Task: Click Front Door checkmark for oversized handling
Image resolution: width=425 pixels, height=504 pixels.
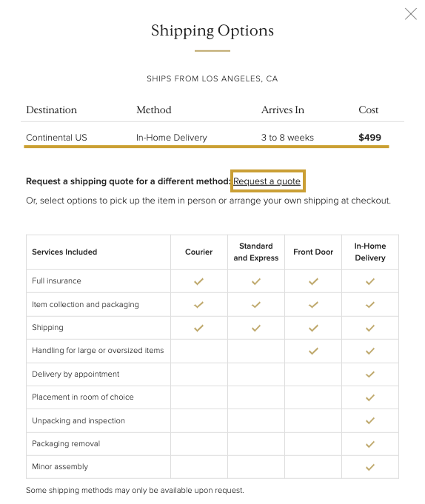Action: (313, 351)
